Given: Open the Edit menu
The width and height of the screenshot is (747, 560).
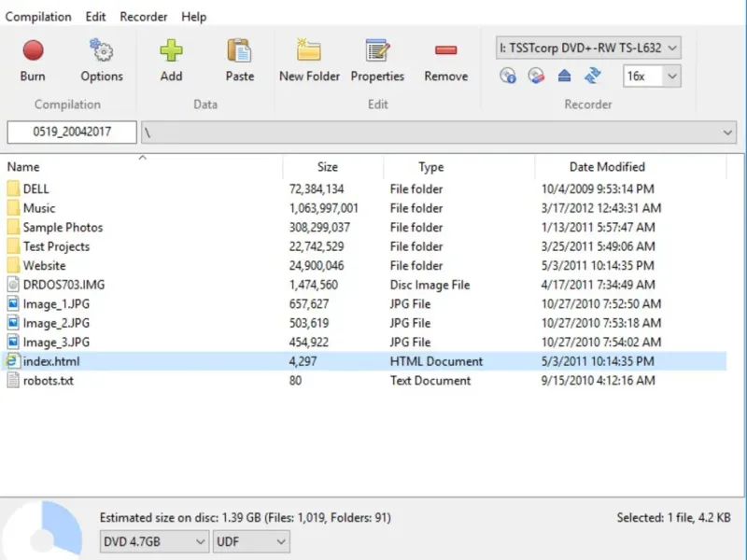Looking at the screenshot, I should (x=95, y=17).
